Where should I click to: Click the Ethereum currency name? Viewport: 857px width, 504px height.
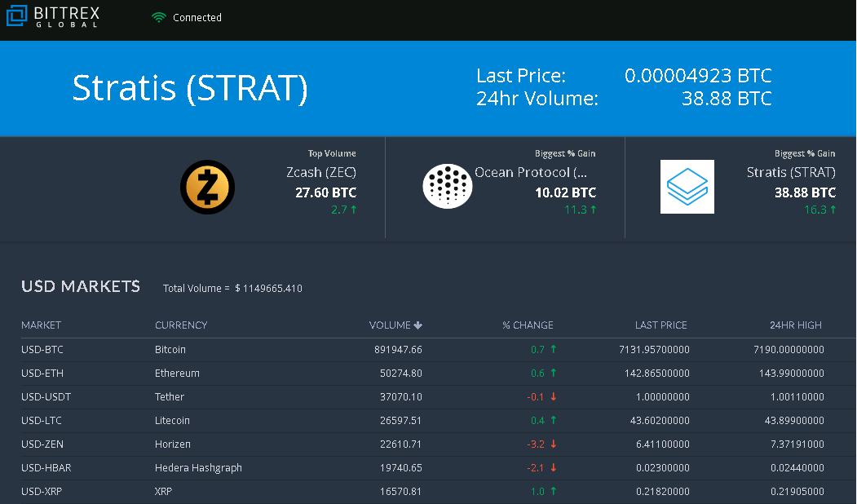(x=177, y=374)
